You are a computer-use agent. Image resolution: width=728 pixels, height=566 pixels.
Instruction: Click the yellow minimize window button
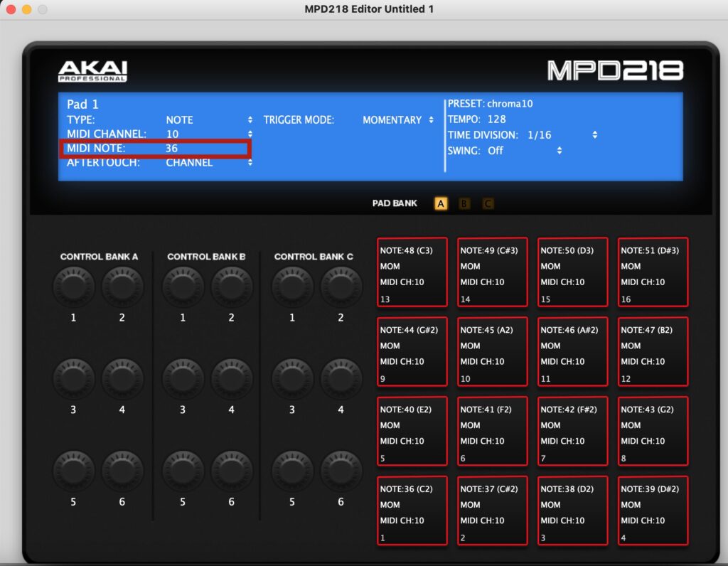click(26, 9)
